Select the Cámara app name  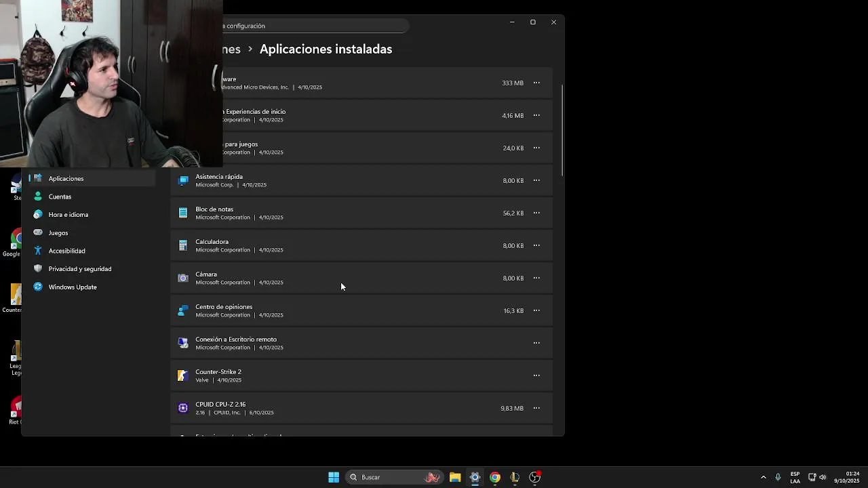tap(206, 274)
